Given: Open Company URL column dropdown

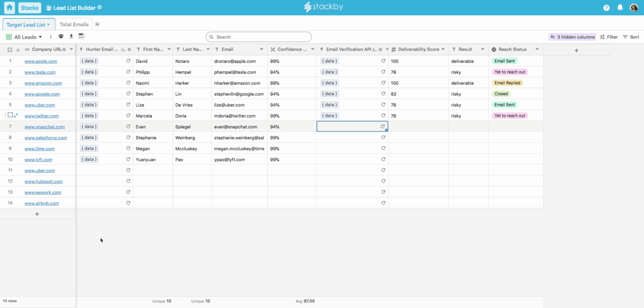Looking at the screenshot, I should pyautogui.click(x=71, y=49).
